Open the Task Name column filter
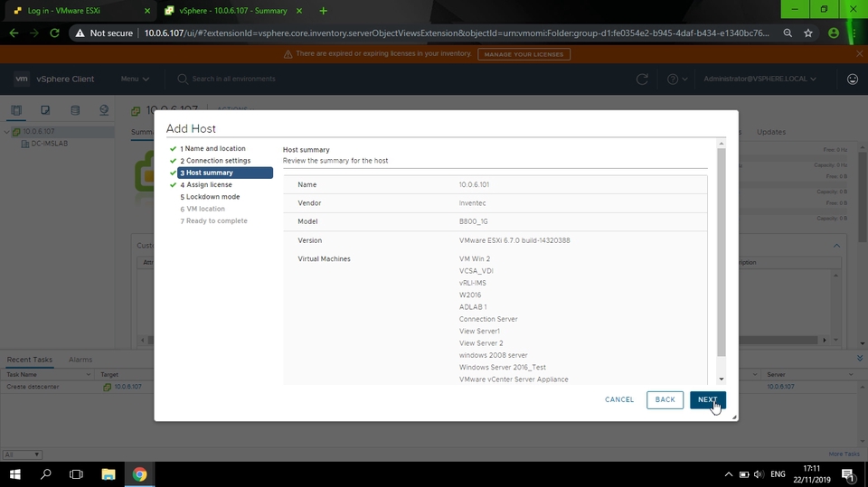868x487 pixels. (88, 375)
